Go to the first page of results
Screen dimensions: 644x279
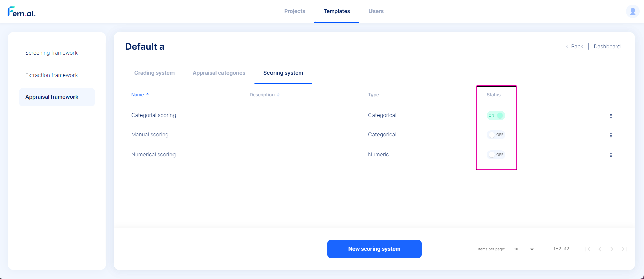pyautogui.click(x=588, y=249)
